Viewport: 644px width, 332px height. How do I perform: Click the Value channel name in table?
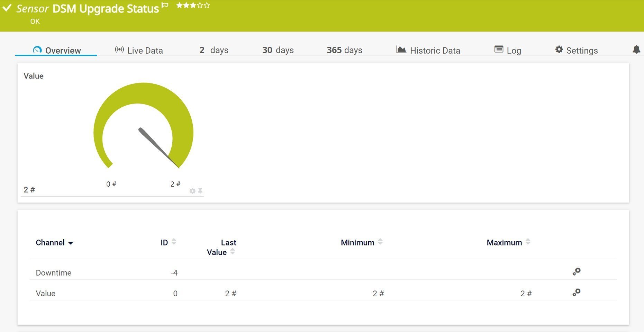pos(46,294)
